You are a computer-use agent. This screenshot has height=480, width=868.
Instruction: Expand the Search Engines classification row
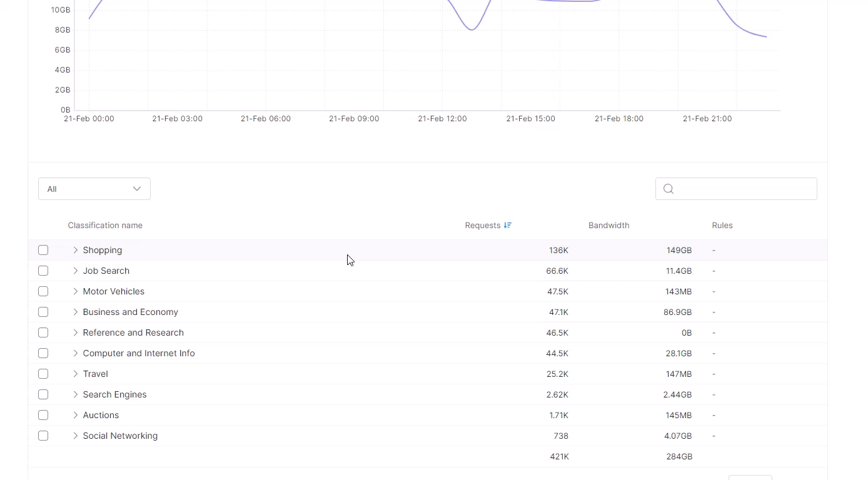point(76,394)
